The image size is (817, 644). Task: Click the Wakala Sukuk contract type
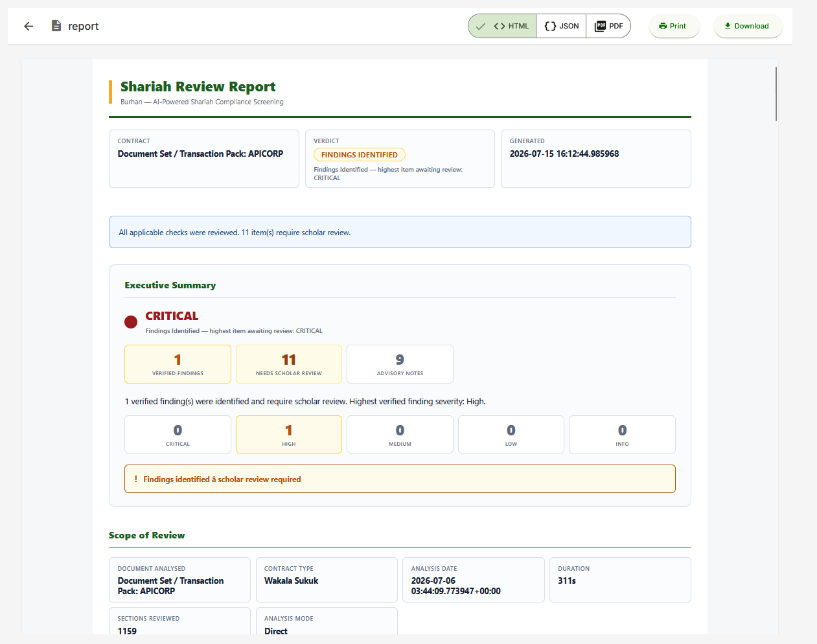[292, 581]
